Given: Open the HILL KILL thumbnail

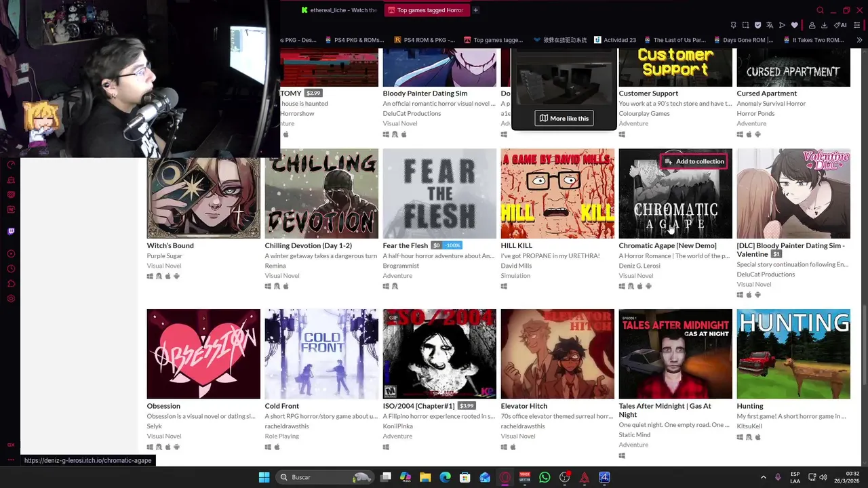Looking at the screenshot, I should click(557, 194).
